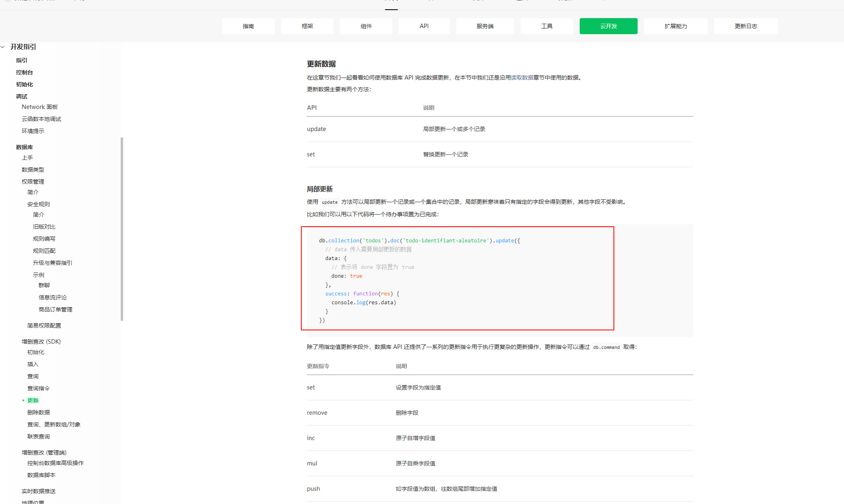Open 联表查询 in sidebar
844x504 pixels.
tap(38, 436)
